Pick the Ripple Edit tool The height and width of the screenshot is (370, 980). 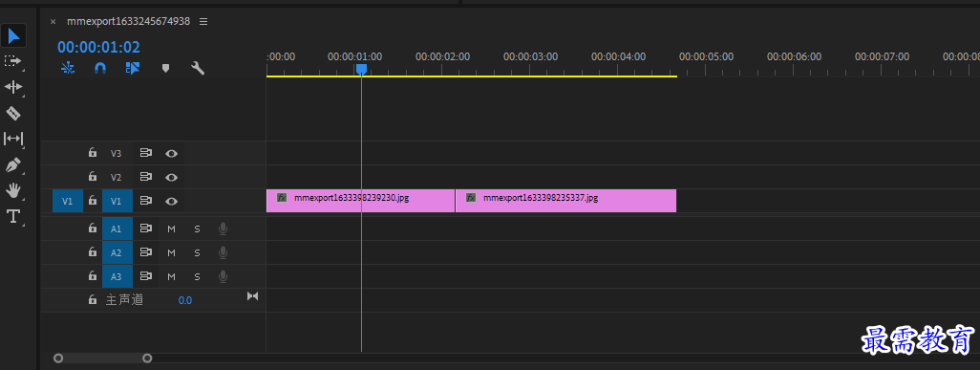[x=13, y=87]
